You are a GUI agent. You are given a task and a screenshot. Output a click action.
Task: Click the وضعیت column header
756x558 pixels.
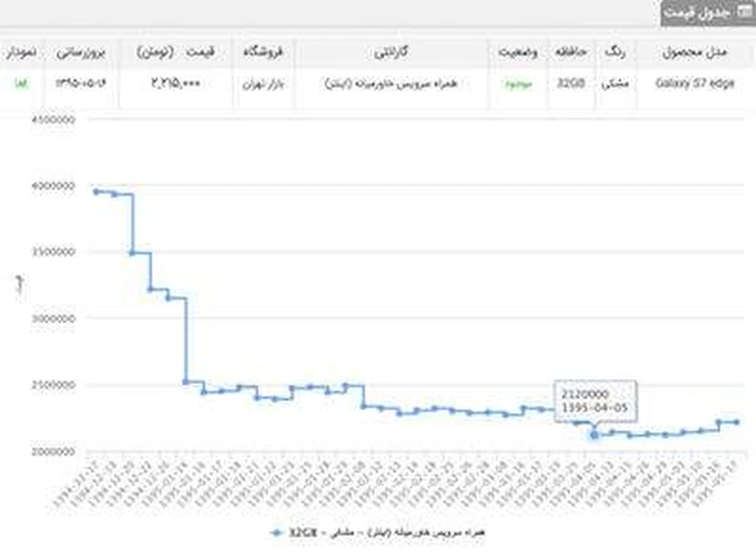[x=518, y=52]
